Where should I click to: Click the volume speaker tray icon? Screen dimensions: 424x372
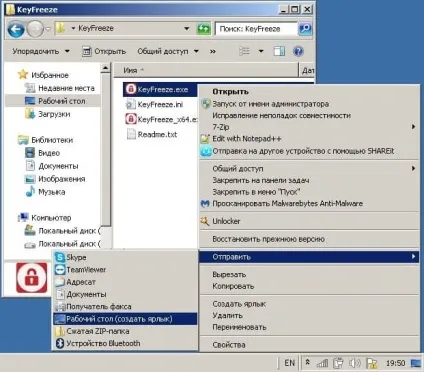tap(355, 363)
